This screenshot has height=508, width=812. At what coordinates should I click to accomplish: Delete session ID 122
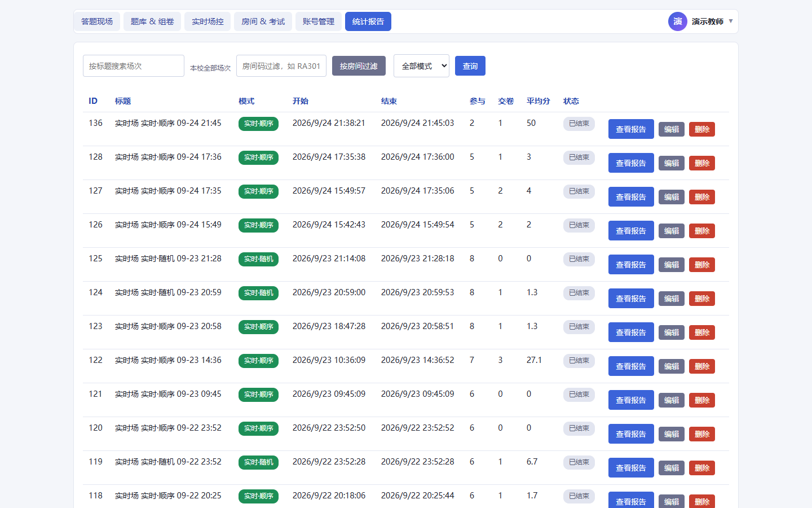pos(702,366)
